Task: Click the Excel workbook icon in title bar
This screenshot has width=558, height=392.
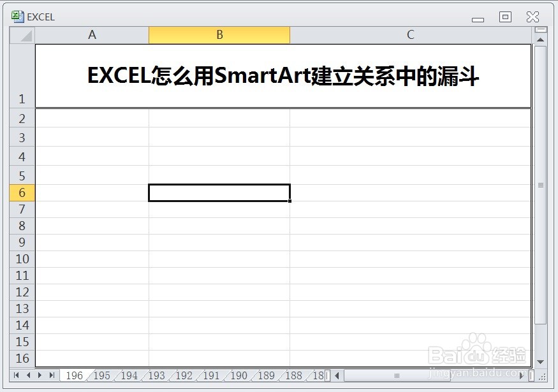Action: (x=17, y=17)
